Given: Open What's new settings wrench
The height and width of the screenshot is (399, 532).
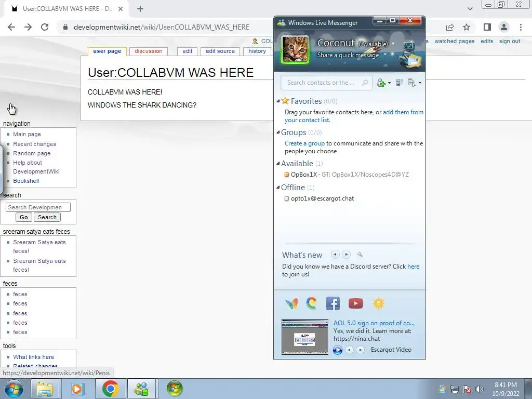Looking at the screenshot, I should click(360, 255).
